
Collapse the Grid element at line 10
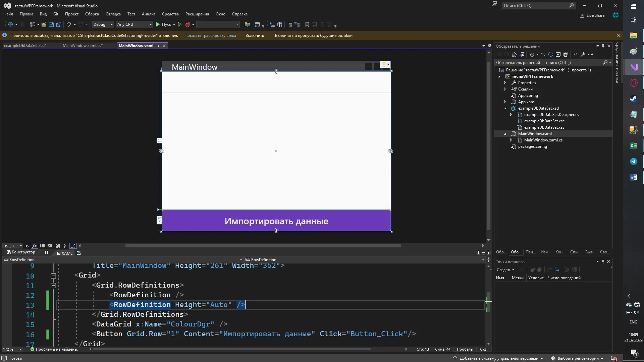point(53,276)
